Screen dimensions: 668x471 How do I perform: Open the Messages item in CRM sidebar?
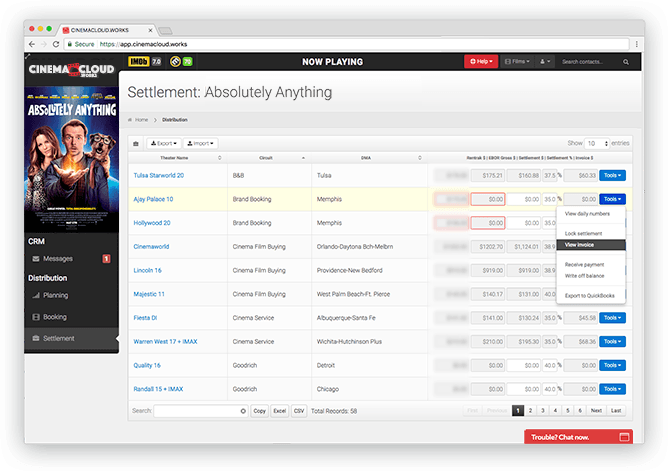pos(59,259)
